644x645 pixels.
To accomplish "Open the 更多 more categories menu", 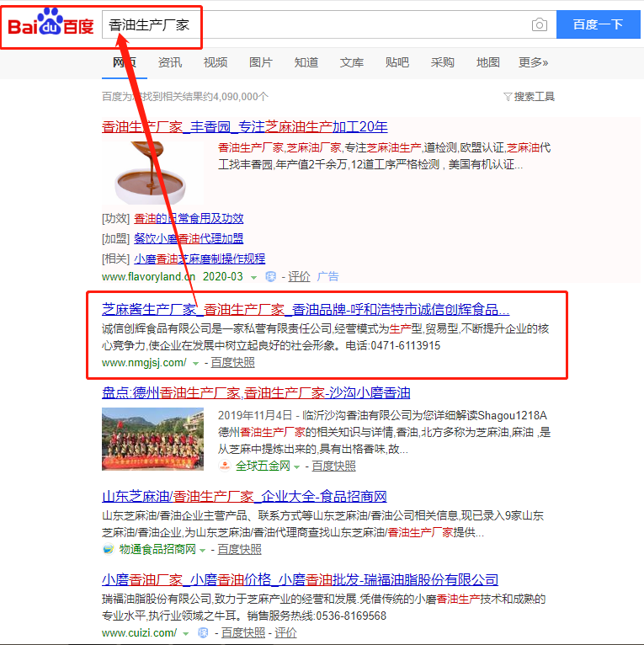I will [x=533, y=62].
